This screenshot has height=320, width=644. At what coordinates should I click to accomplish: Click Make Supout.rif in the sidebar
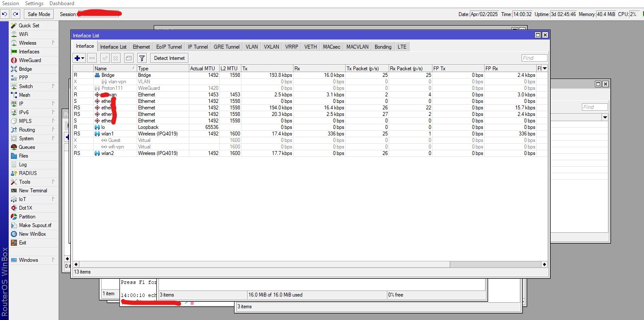point(35,225)
